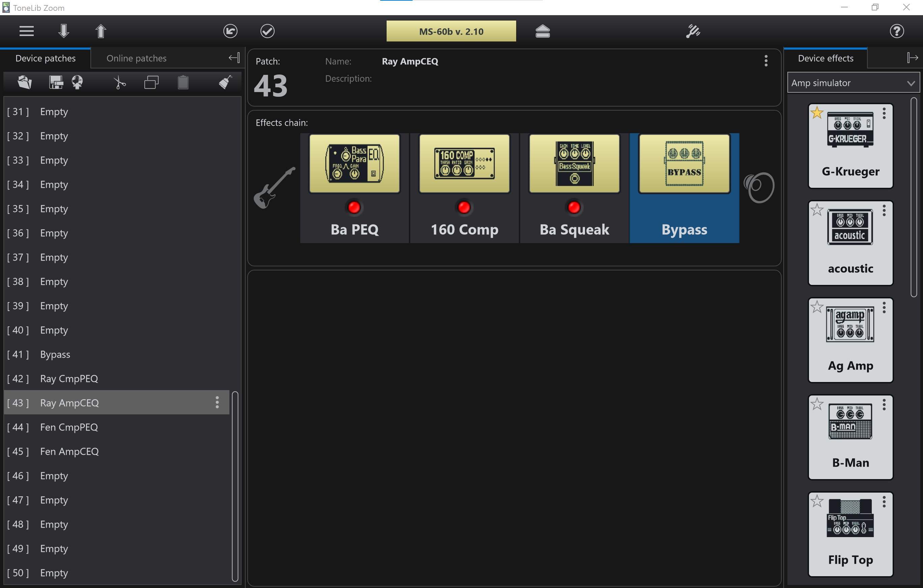
Task: Click the globe share patch icon
Action: pos(78,82)
